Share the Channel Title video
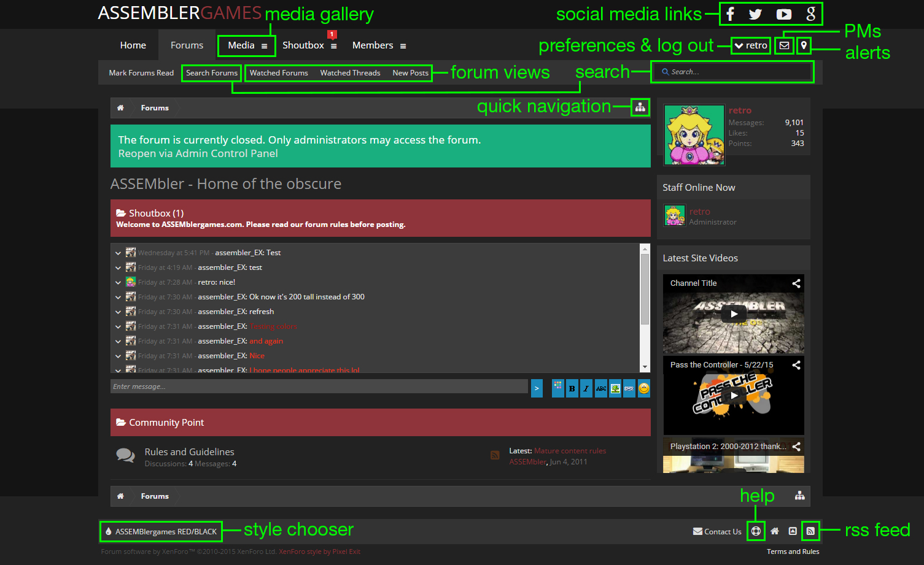The height and width of the screenshot is (565, 924). [796, 283]
